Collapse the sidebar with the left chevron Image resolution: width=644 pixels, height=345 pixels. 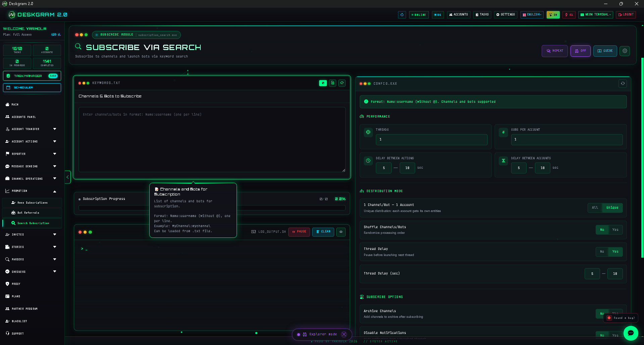pos(67,177)
